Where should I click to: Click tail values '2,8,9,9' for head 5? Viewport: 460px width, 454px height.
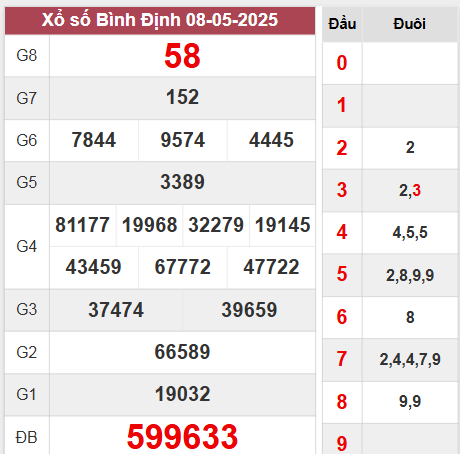410,276
